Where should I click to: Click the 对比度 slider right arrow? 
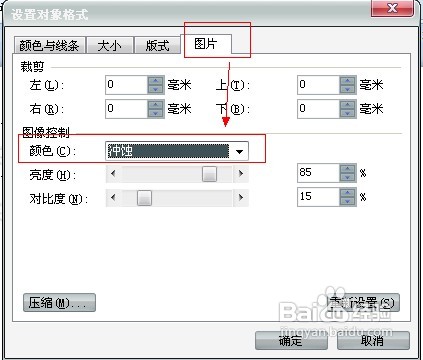click(241, 198)
